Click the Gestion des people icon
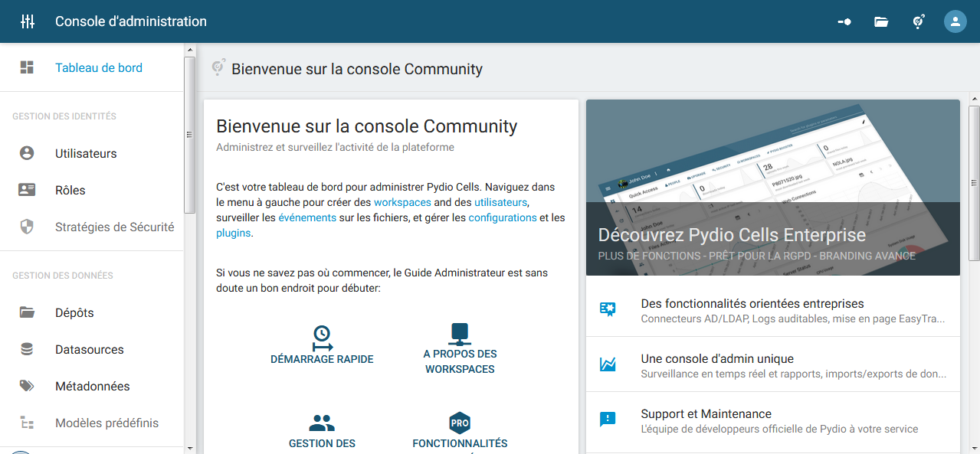The height and width of the screenshot is (454, 980). [x=322, y=423]
